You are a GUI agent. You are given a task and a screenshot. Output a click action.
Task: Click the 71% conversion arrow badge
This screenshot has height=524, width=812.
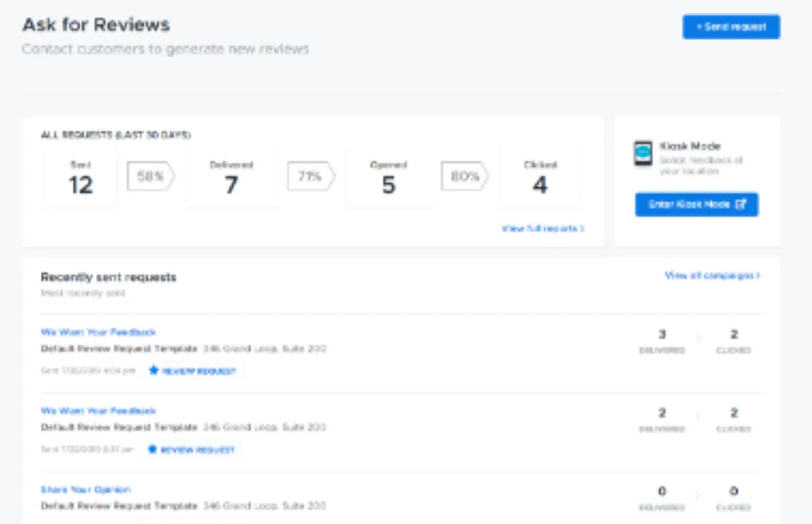tap(311, 177)
